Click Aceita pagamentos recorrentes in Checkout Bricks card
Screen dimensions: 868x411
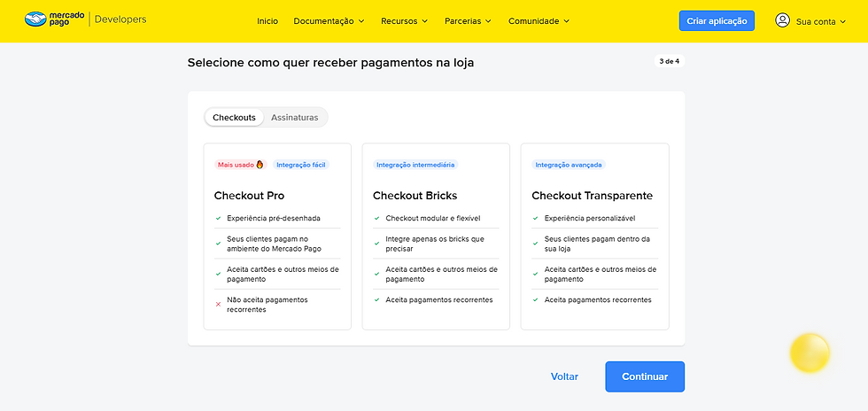[439, 299]
